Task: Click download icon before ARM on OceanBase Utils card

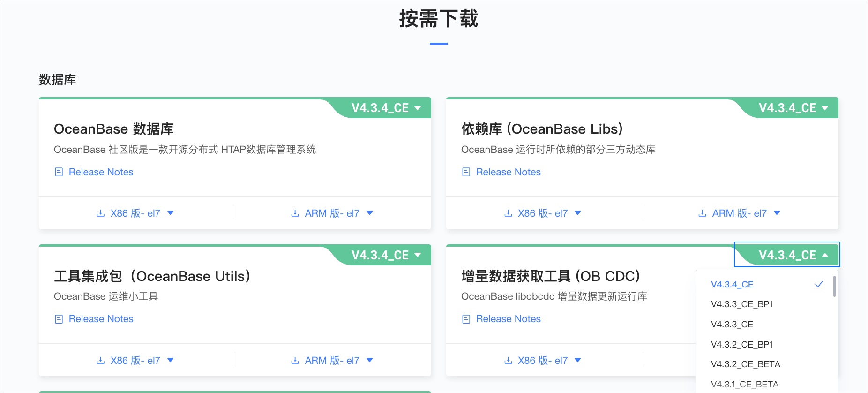Action: (x=295, y=361)
